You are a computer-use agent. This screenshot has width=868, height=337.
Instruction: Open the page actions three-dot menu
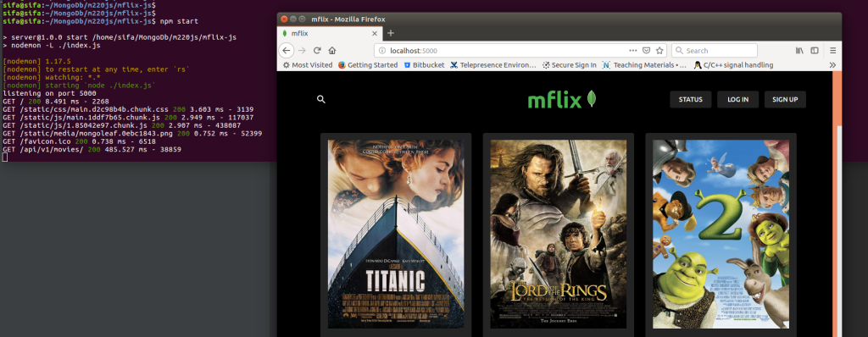(632, 50)
